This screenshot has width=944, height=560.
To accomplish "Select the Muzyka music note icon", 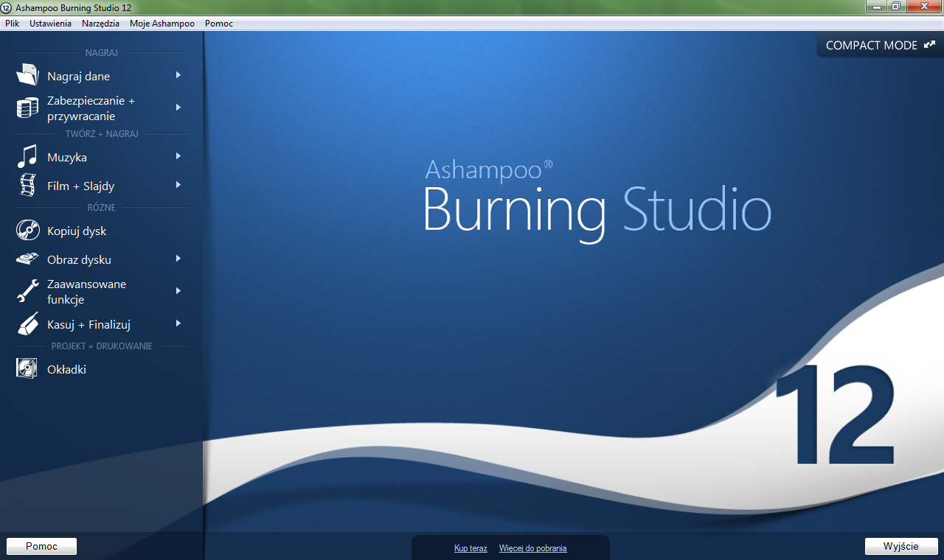I will point(27,156).
